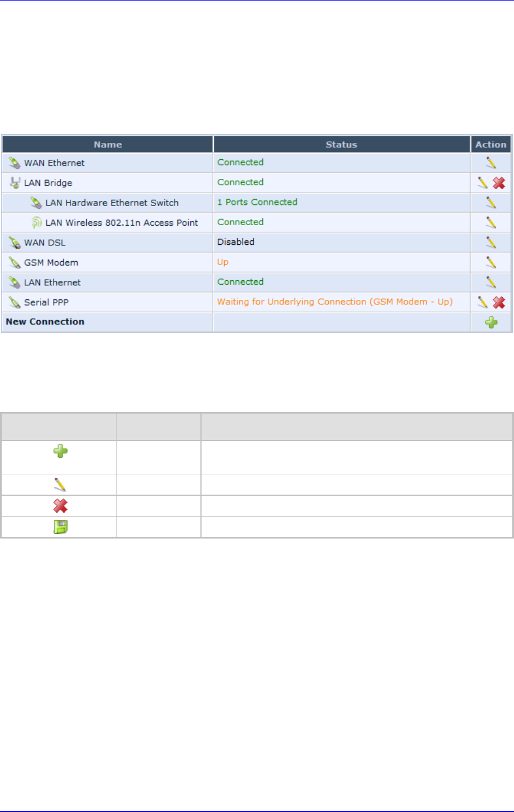Viewport: 514px width, 812px height.
Task: Click the red X icon in legend table
Action: (60, 506)
